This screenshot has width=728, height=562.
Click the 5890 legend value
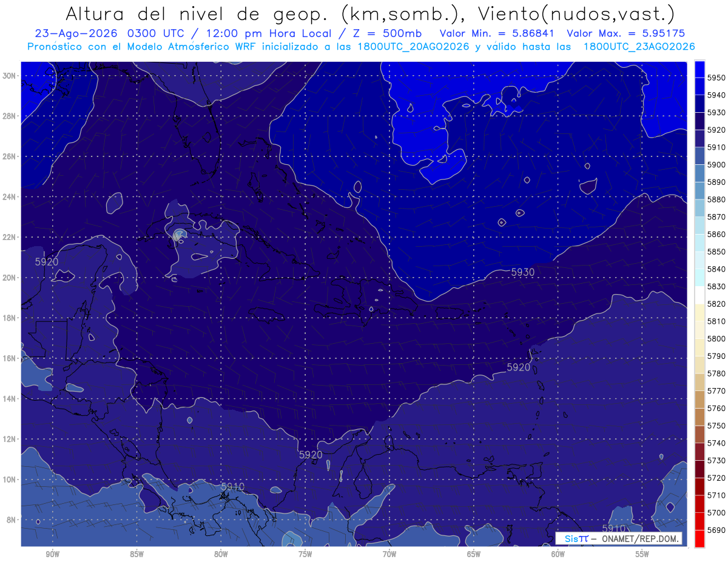pos(716,182)
